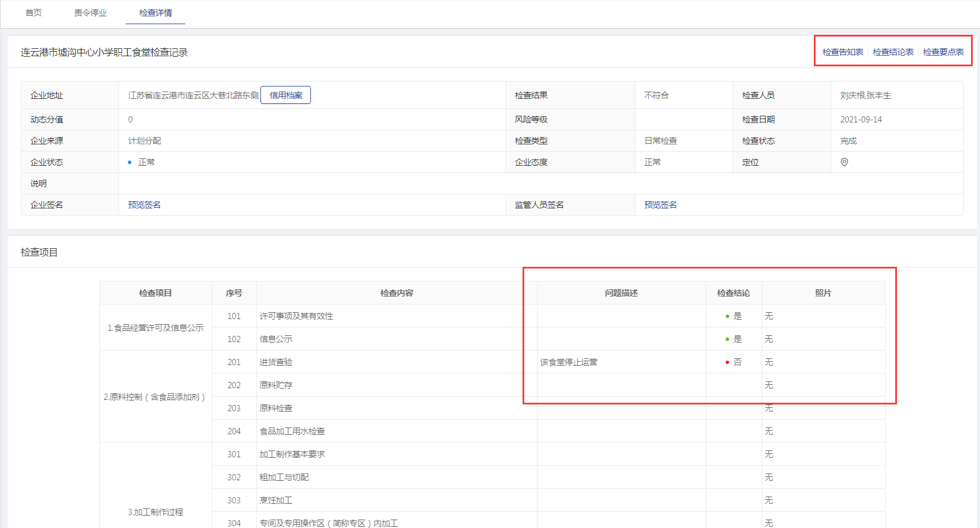The height and width of the screenshot is (528, 980).
Task: Preview signature in the 企业签名 row
Action: (144, 205)
